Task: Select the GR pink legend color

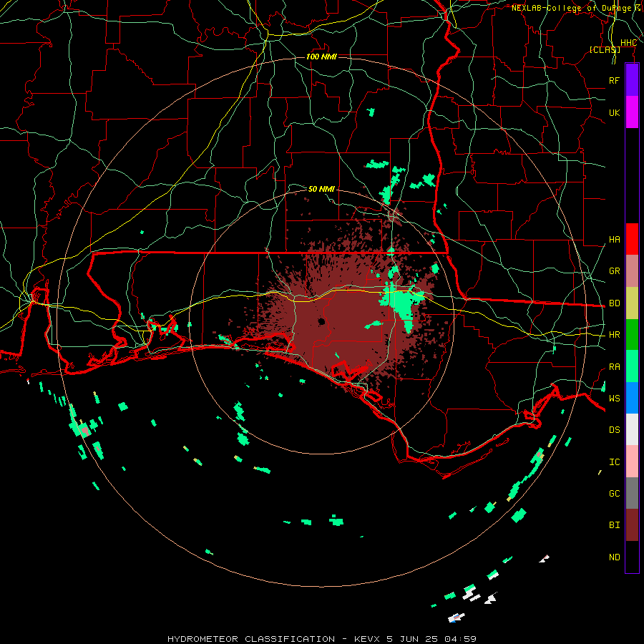Action: point(632,271)
